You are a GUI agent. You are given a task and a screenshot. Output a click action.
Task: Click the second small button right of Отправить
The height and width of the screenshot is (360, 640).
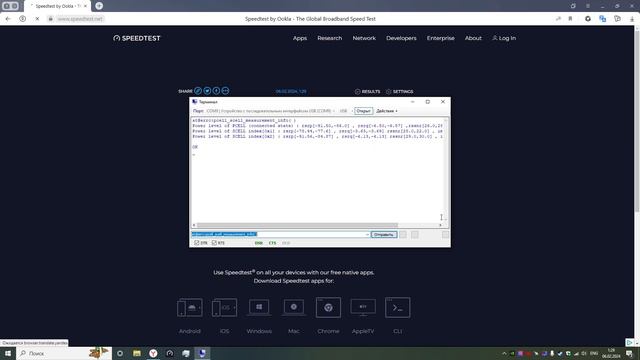[415, 235]
